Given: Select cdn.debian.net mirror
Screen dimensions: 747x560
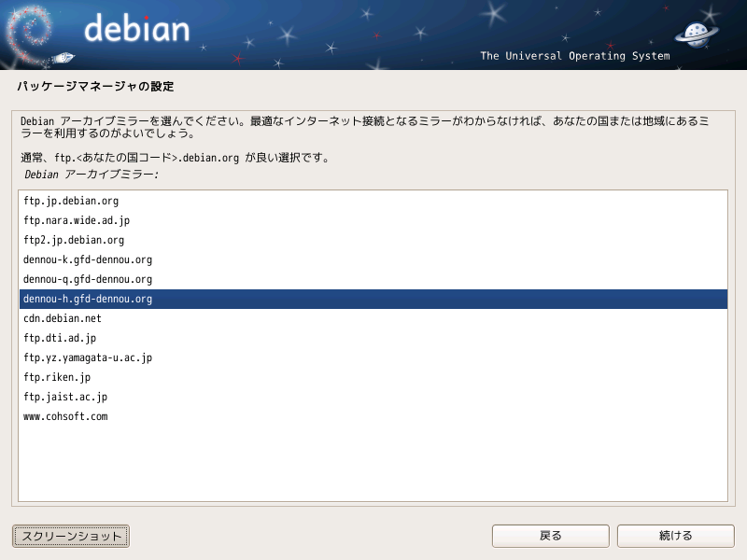Looking at the screenshot, I should [x=373, y=318].
